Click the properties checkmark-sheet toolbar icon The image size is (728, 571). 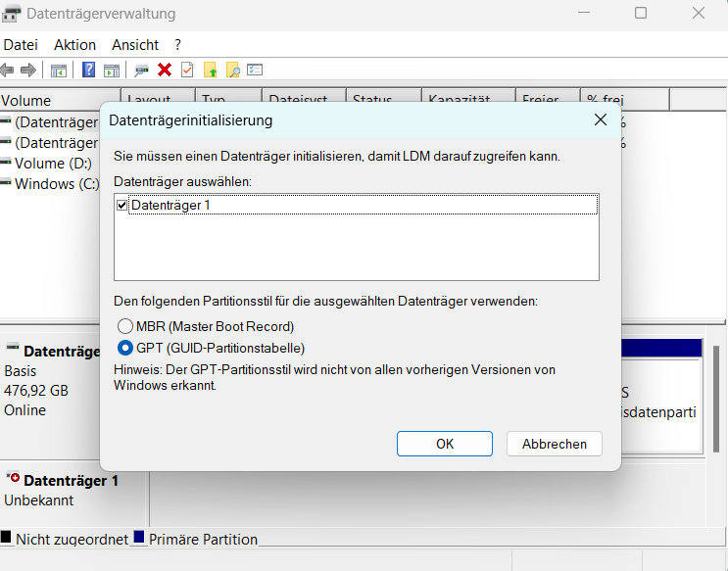click(187, 71)
